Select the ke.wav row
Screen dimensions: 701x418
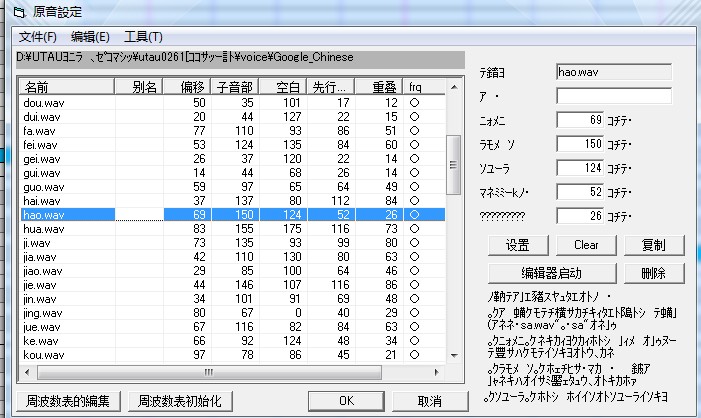coord(232,341)
